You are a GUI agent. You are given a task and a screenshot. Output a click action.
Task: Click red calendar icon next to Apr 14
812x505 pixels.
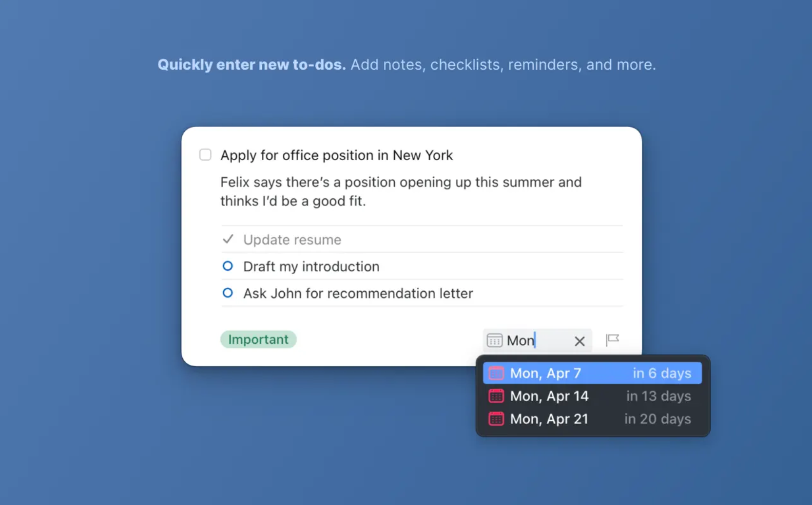(x=496, y=396)
